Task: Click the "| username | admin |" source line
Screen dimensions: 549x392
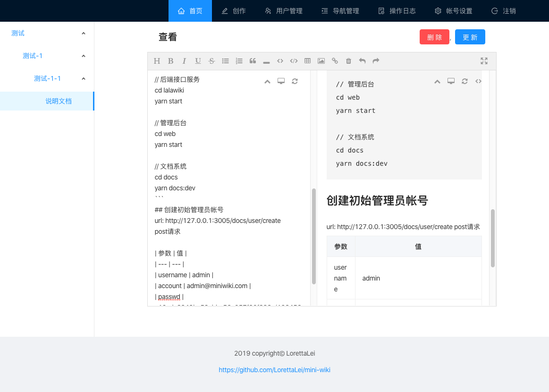Action: [184, 275]
